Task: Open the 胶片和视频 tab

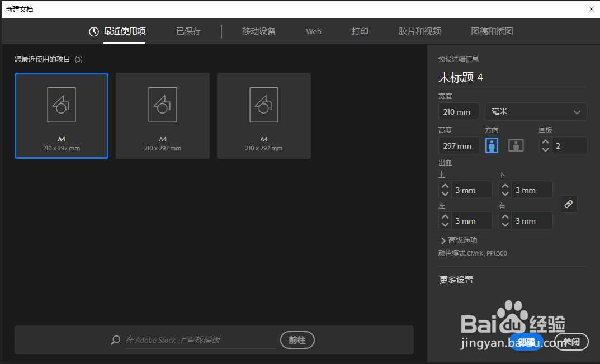Action: click(419, 31)
